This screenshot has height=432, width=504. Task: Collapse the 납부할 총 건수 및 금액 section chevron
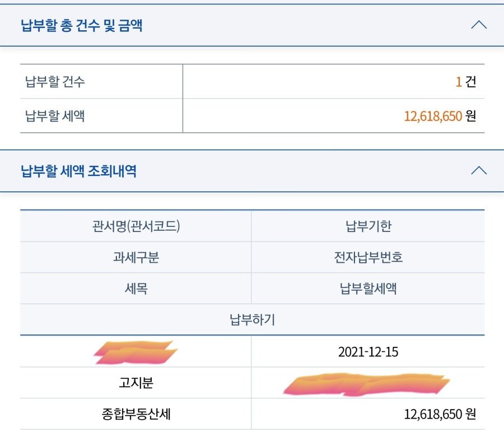pyautogui.click(x=479, y=25)
